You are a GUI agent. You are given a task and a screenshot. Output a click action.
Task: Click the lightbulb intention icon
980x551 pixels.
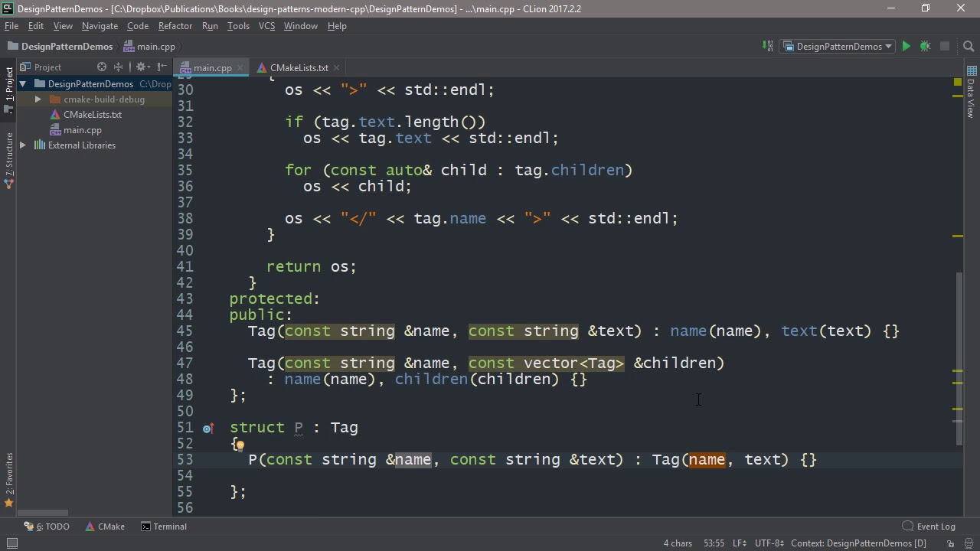pyautogui.click(x=239, y=445)
